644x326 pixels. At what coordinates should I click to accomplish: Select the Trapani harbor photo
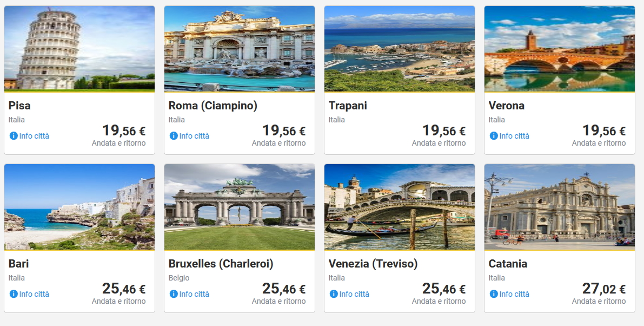coord(400,49)
